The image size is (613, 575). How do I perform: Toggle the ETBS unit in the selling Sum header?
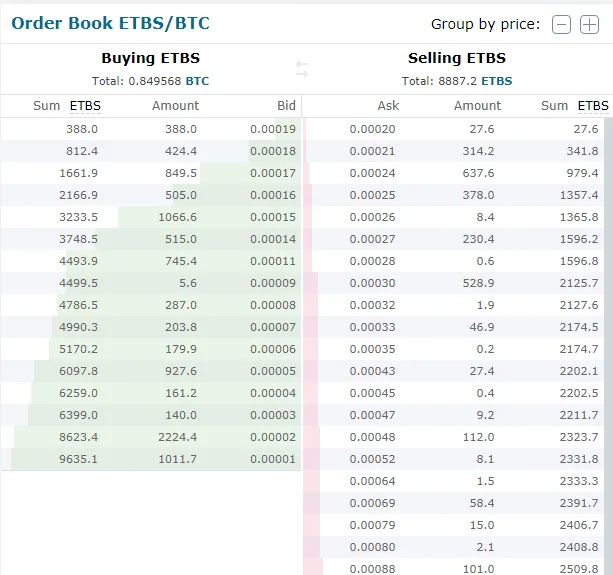[x=593, y=106]
